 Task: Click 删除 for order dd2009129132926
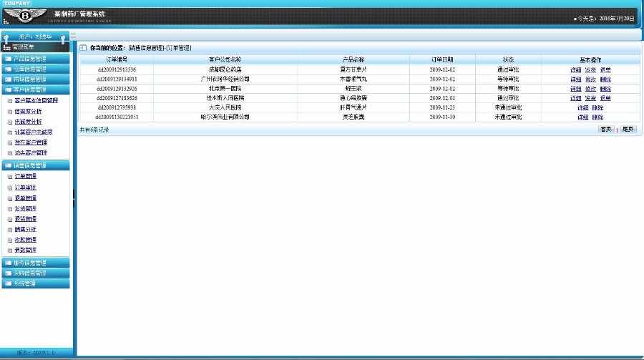point(605,89)
